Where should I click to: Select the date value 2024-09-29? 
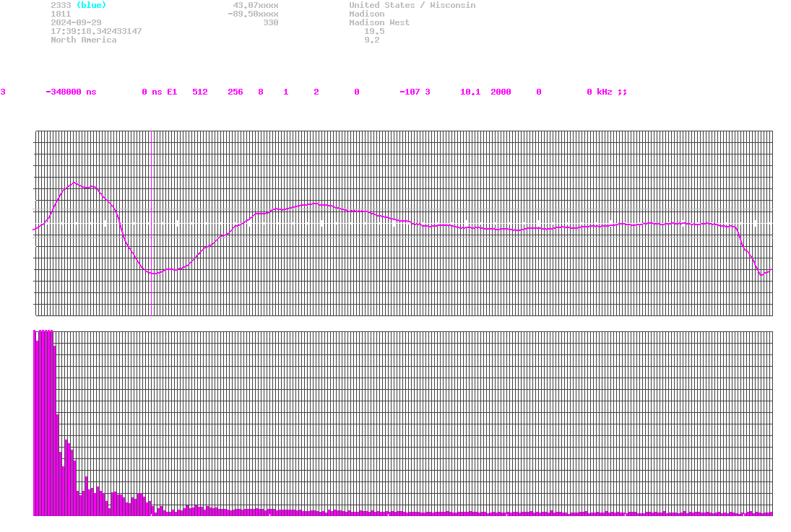tap(76, 22)
